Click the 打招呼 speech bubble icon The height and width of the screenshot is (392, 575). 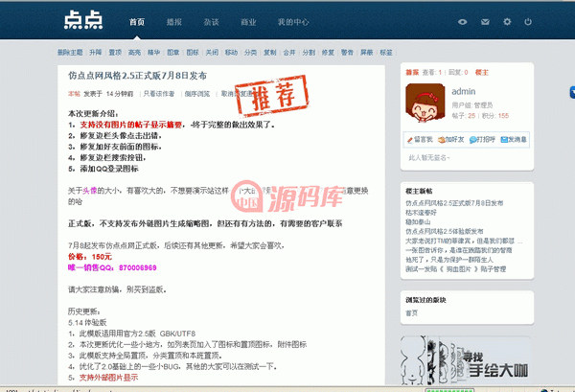(472, 140)
